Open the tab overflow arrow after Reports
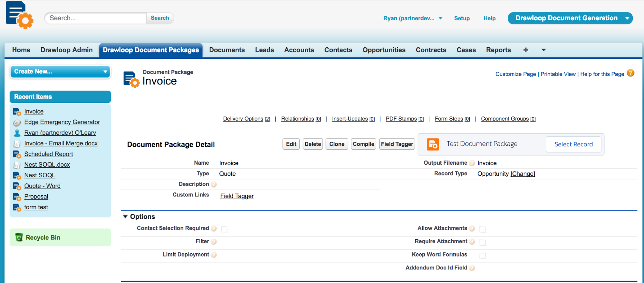Screen dimensions: 644x283 click(543, 50)
